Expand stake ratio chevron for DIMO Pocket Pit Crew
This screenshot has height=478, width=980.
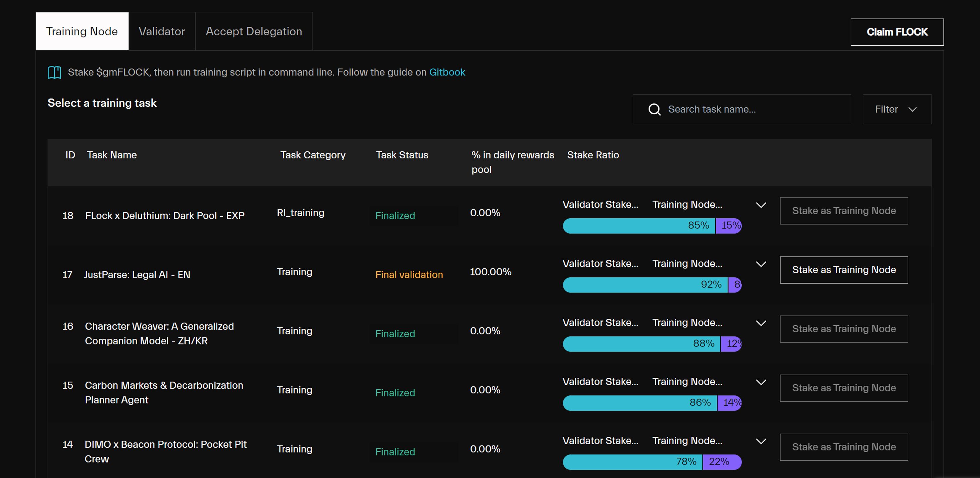761,441
